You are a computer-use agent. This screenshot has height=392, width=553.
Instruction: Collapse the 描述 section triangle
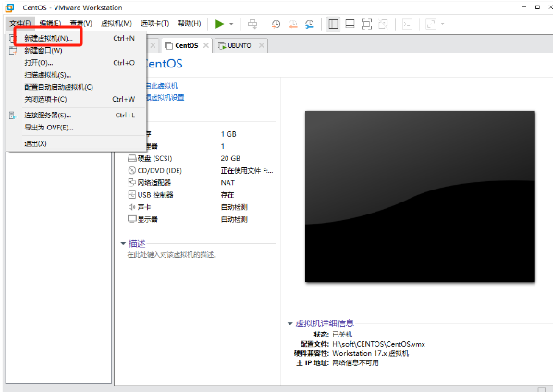[123, 243]
